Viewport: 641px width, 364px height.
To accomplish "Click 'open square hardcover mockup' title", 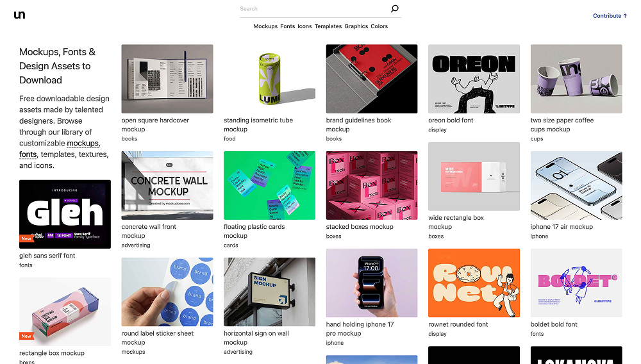I will coord(155,124).
